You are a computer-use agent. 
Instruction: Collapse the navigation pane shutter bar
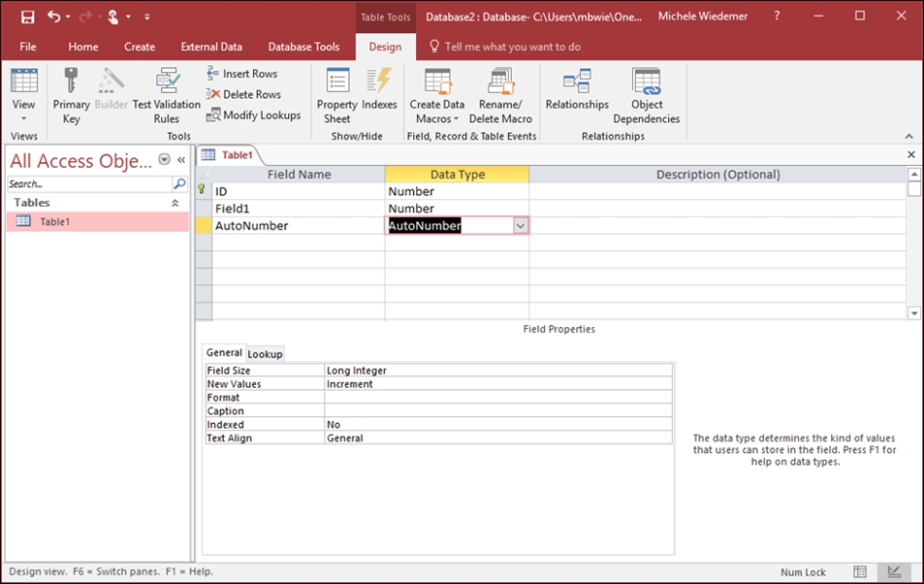[x=182, y=160]
